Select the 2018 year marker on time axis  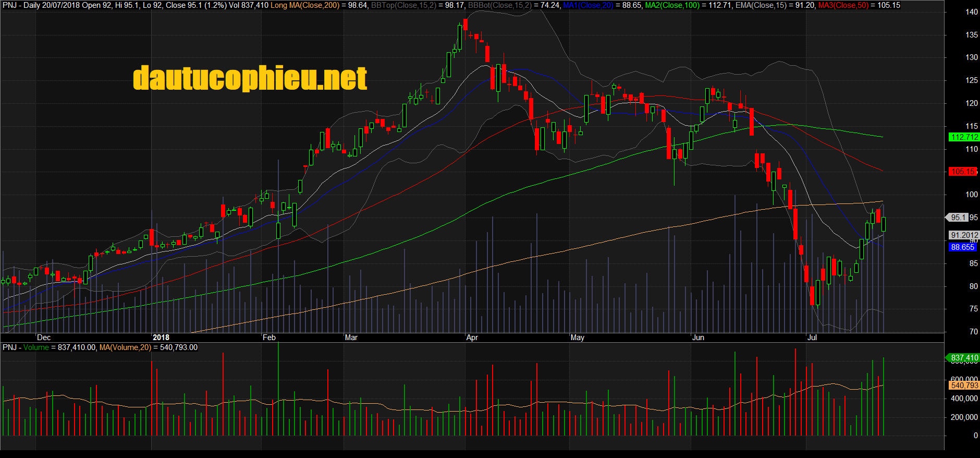coord(161,338)
